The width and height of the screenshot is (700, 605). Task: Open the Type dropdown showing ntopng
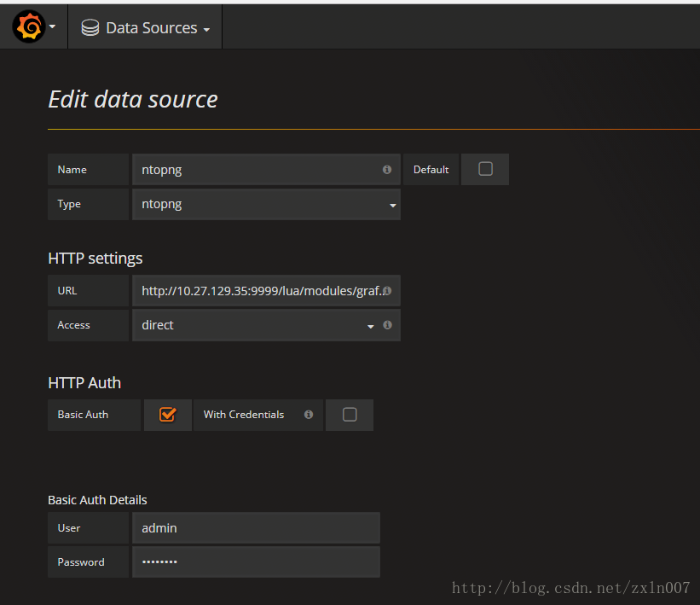[x=267, y=204]
